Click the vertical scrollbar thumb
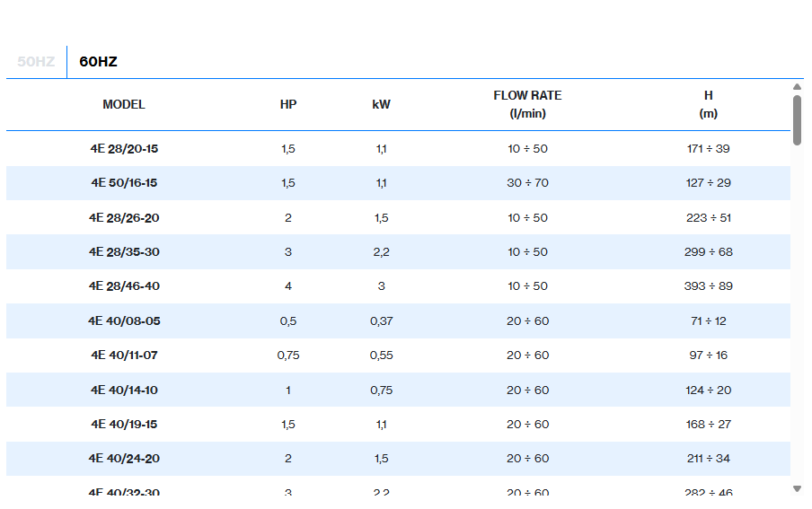 click(797, 119)
